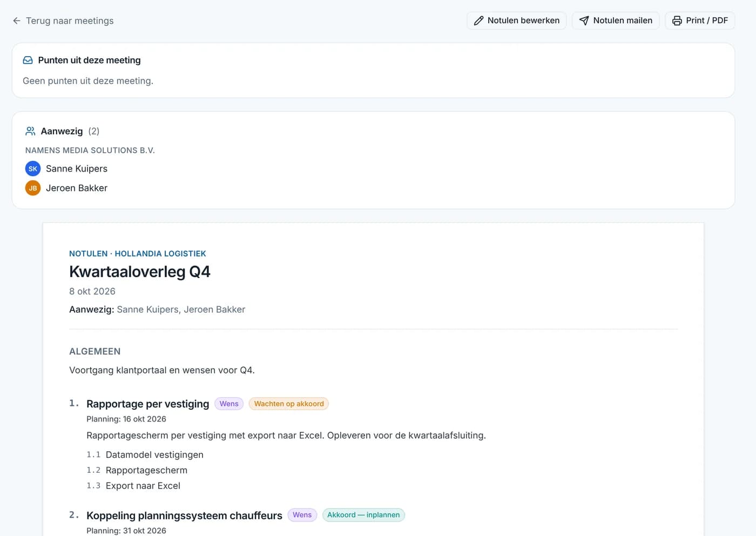
Task: Click the 'Kwartaaloverleg Q4' title
Action: click(140, 272)
